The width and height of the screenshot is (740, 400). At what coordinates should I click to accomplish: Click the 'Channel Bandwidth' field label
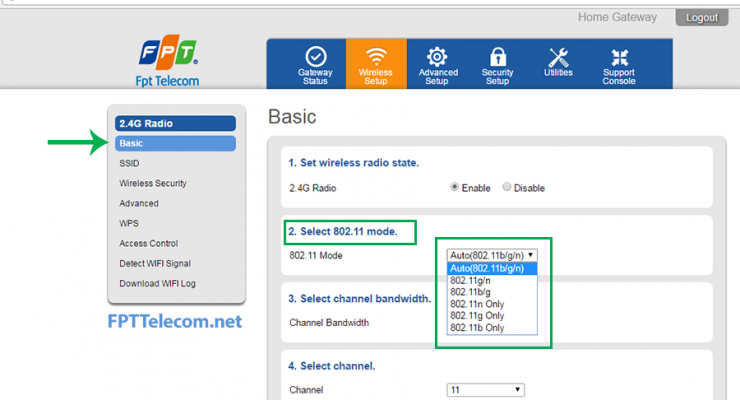coord(329,323)
